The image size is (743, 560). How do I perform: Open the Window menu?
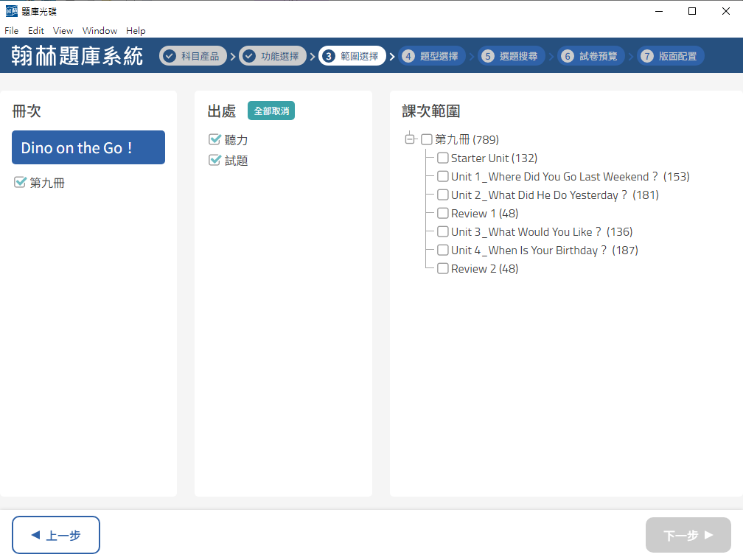(100, 31)
